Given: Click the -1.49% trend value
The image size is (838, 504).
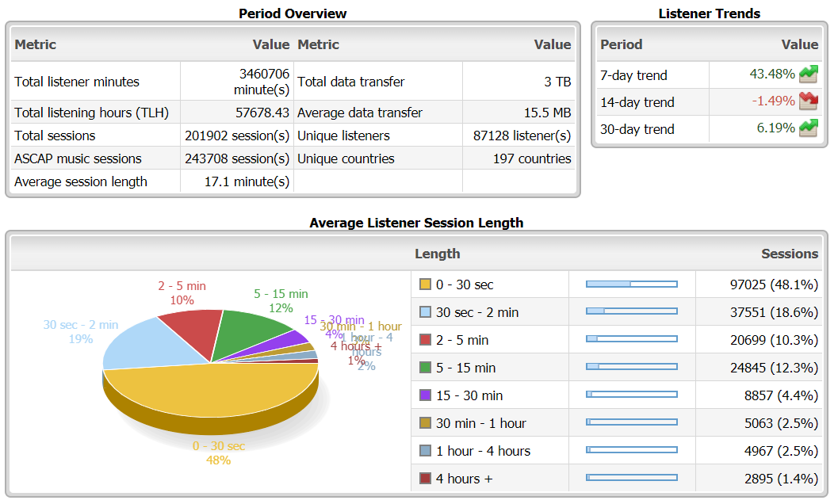Looking at the screenshot, I should coord(773,101).
